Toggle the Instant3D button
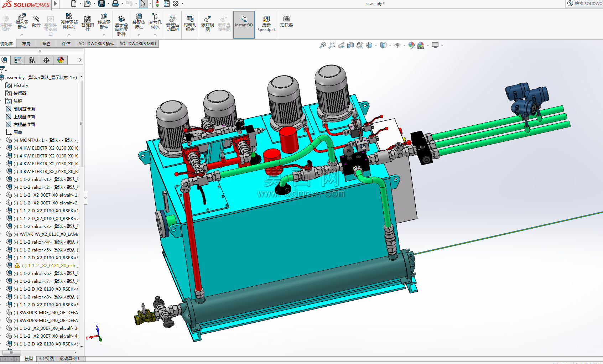 tap(244, 24)
